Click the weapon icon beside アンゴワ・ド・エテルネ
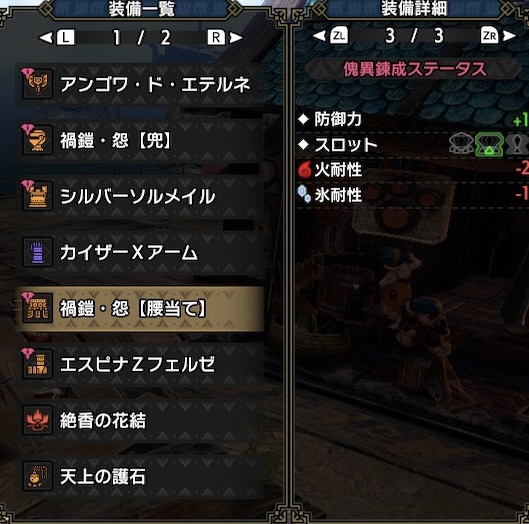 coord(37,84)
